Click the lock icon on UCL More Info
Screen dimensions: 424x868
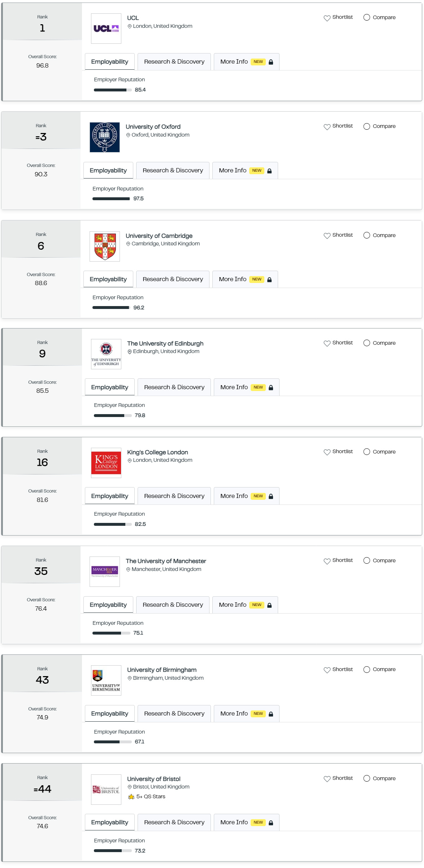(x=271, y=62)
